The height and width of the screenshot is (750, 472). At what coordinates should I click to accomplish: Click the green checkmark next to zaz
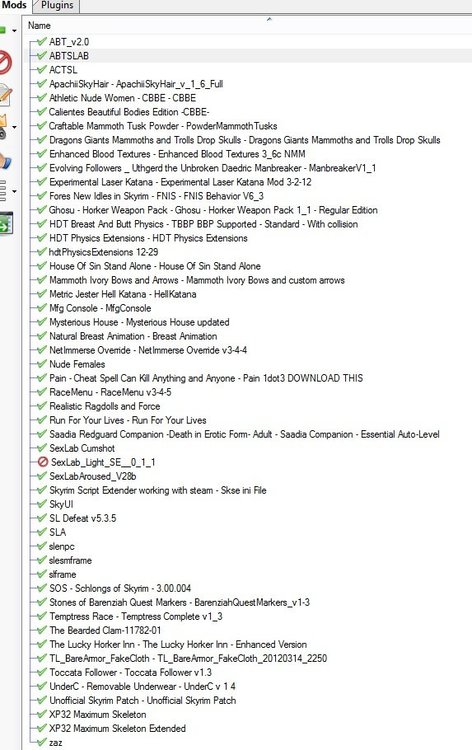click(x=42, y=742)
